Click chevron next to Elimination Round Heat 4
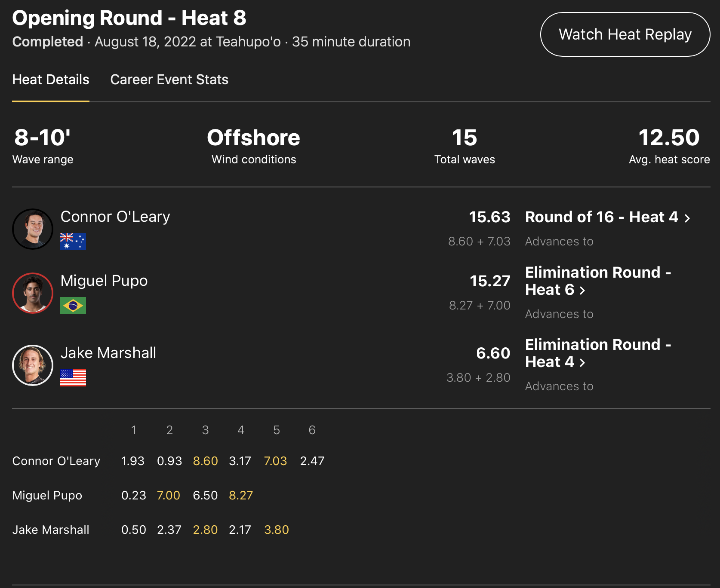Screen dimensions: 720x588 (x=582, y=363)
